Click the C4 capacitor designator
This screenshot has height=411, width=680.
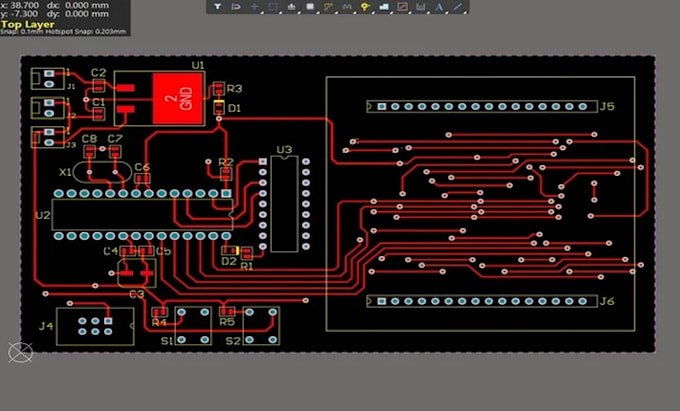pos(111,251)
